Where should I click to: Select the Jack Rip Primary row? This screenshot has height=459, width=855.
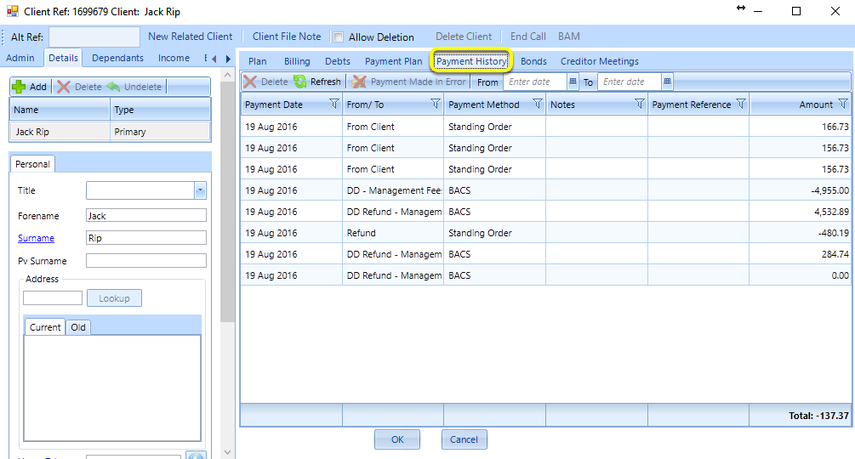110,131
